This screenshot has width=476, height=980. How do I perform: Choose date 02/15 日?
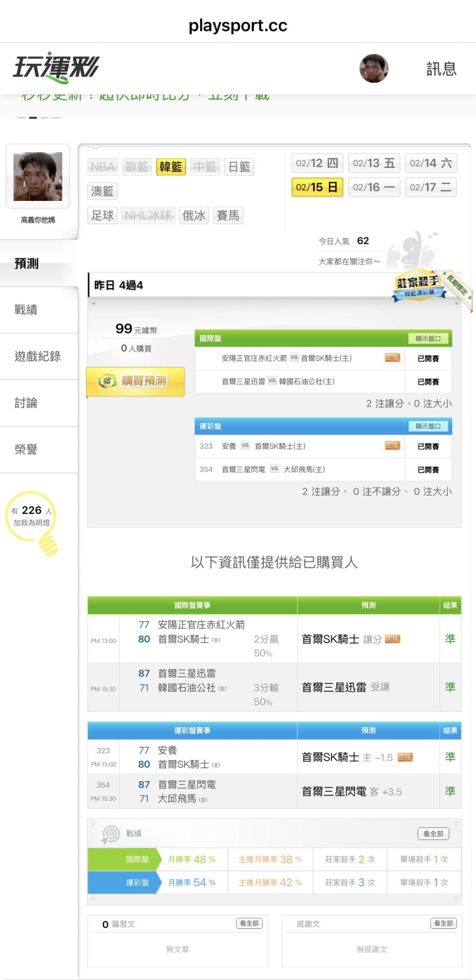pyautogui.click(x=317, y=187)
